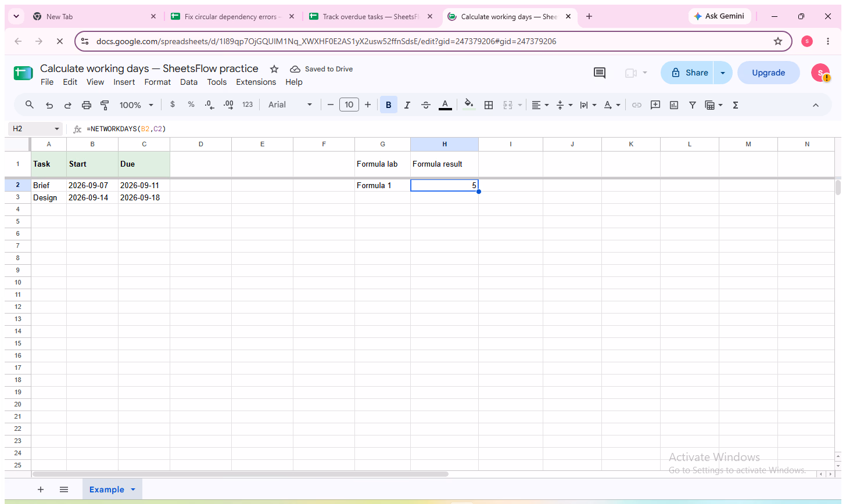Open the zoom level dropdown

[137, 105]
